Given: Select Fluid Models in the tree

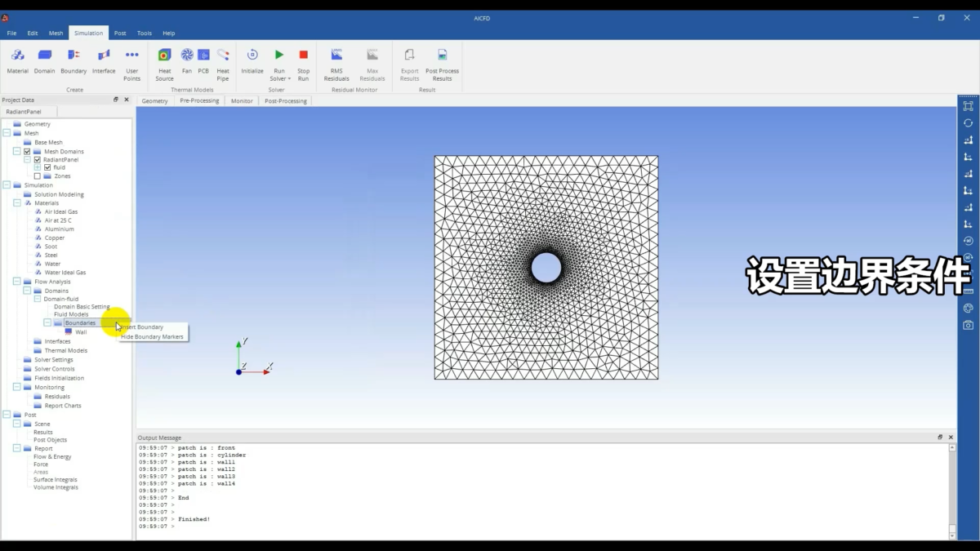Looking at the screenshot, I should (71, 314).
